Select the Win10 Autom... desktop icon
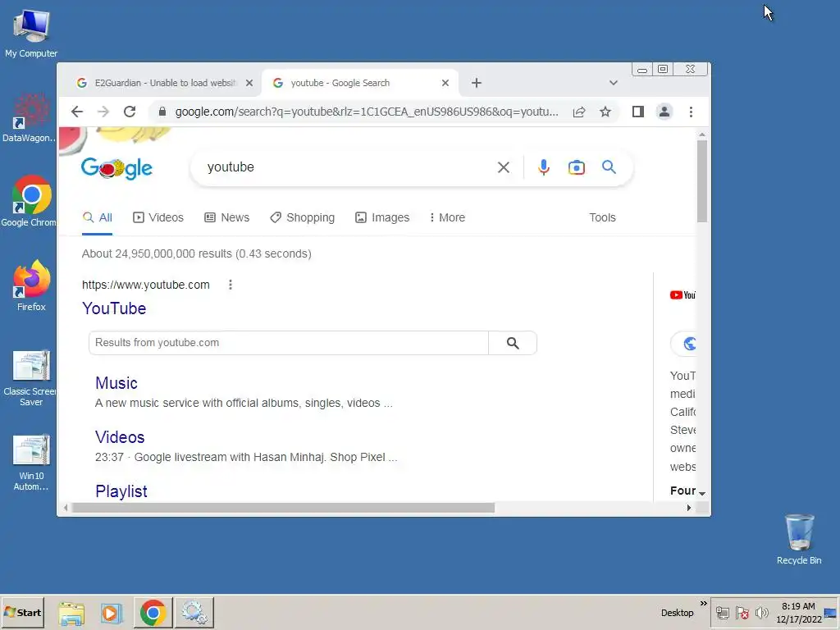840x630 pixels. point(31,463)
